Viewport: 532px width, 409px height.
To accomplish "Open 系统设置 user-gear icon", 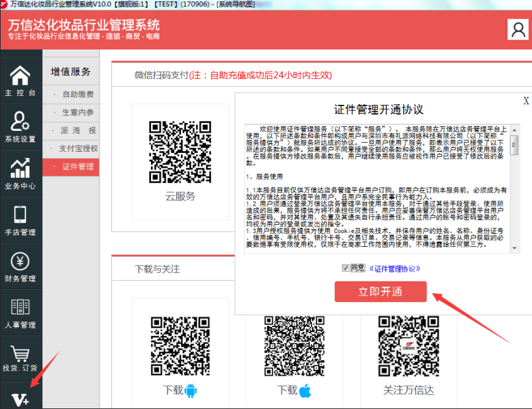I will (x=20, y=122).
